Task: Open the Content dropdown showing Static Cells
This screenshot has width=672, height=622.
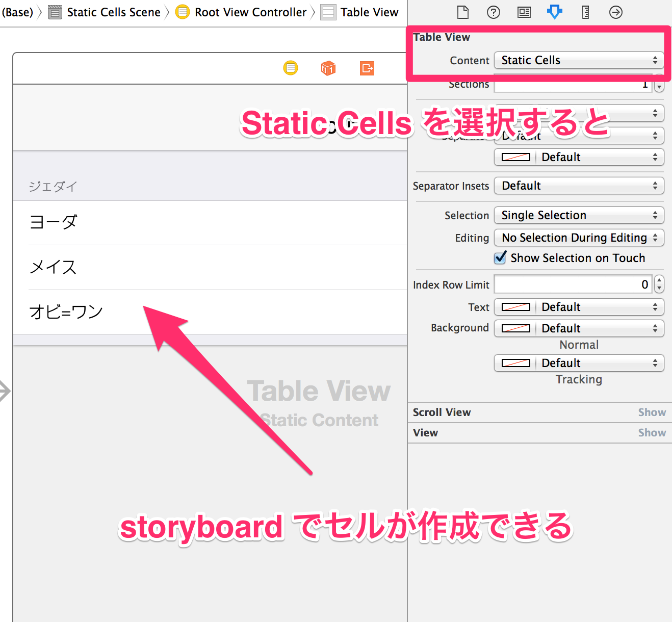Action: point(579,60)
